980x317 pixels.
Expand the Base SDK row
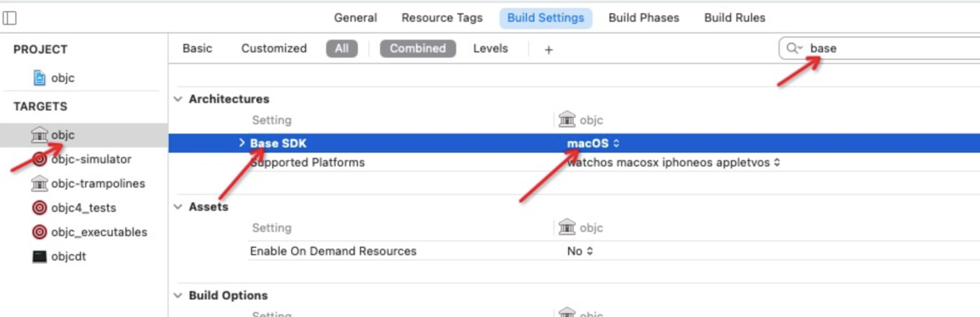click(242, 143)
